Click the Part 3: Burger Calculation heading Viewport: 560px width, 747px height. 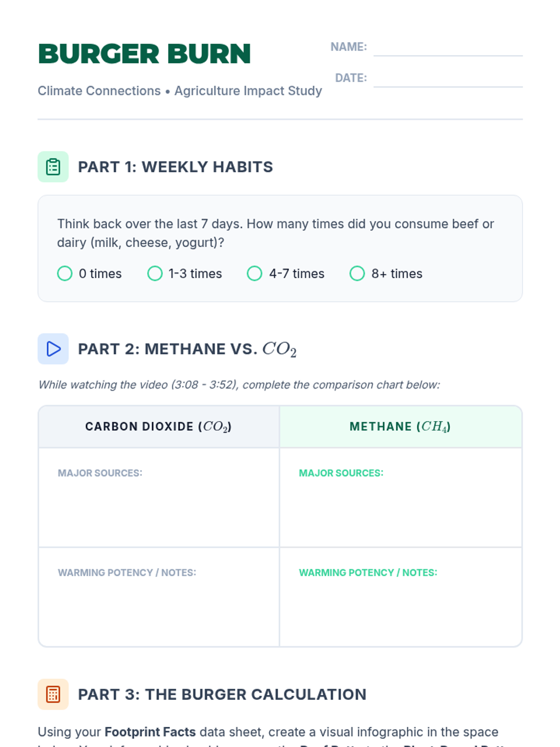click(222, 695)
